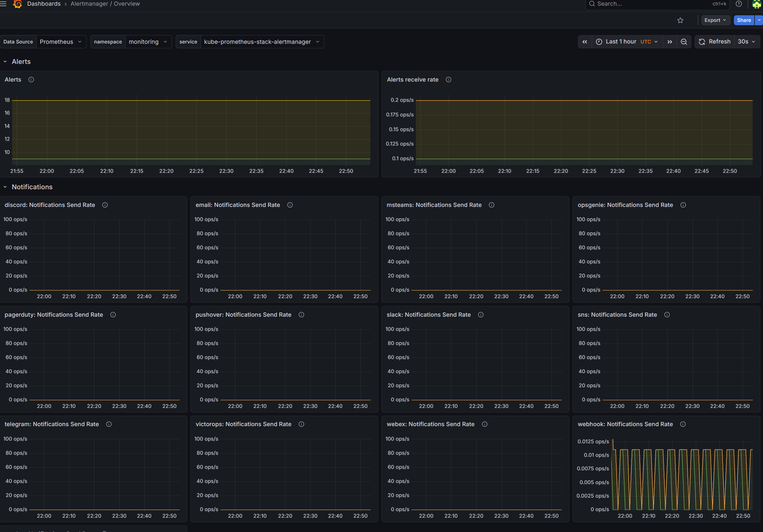Show info for msteams send rate panel

[x=491, y=205]
